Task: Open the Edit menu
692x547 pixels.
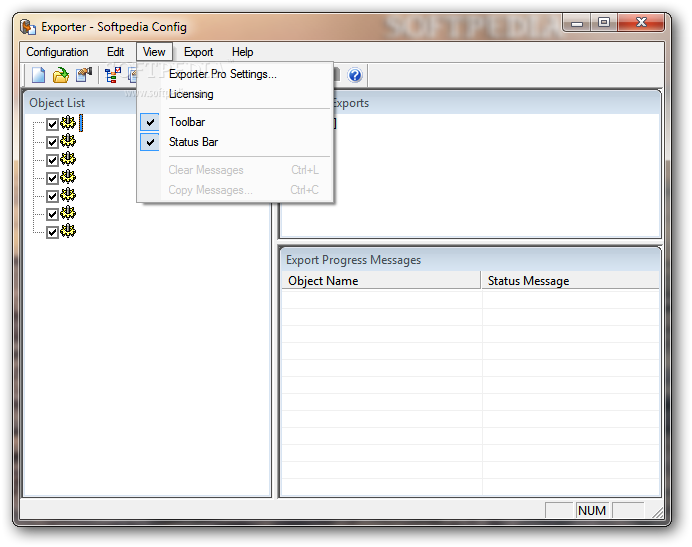Action: [x=116, y=52]
